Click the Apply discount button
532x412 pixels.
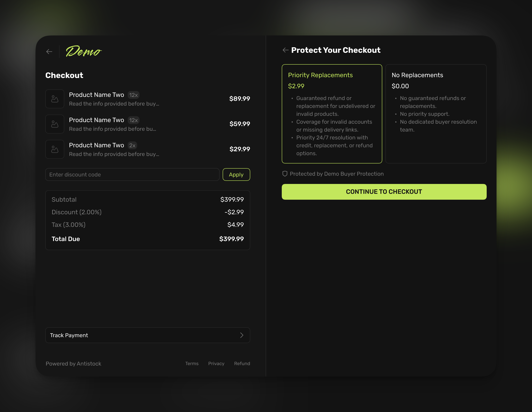coord(236,174)
